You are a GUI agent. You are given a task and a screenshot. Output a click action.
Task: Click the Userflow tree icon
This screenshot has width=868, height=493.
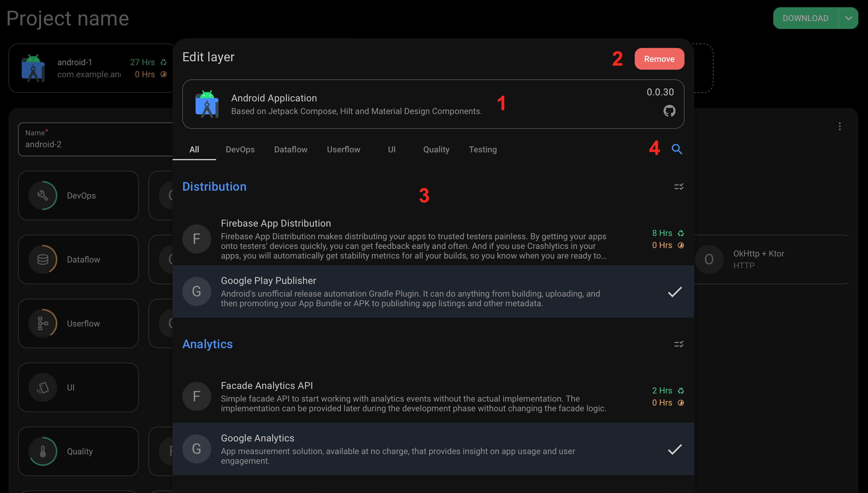click(x=43, y=323)
